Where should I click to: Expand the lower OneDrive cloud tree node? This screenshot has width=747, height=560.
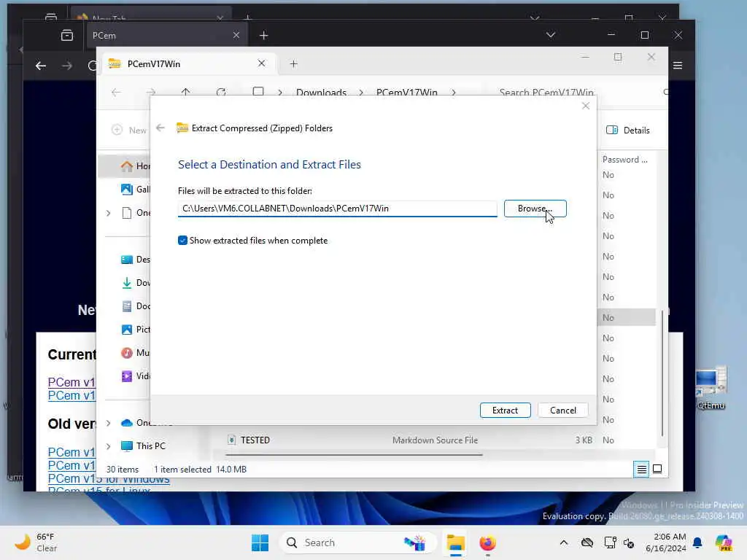(108, 422)
